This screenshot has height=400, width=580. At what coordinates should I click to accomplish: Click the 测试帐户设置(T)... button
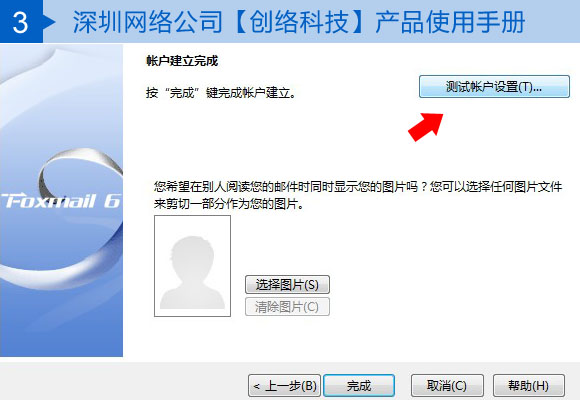(x=494, y=87)
